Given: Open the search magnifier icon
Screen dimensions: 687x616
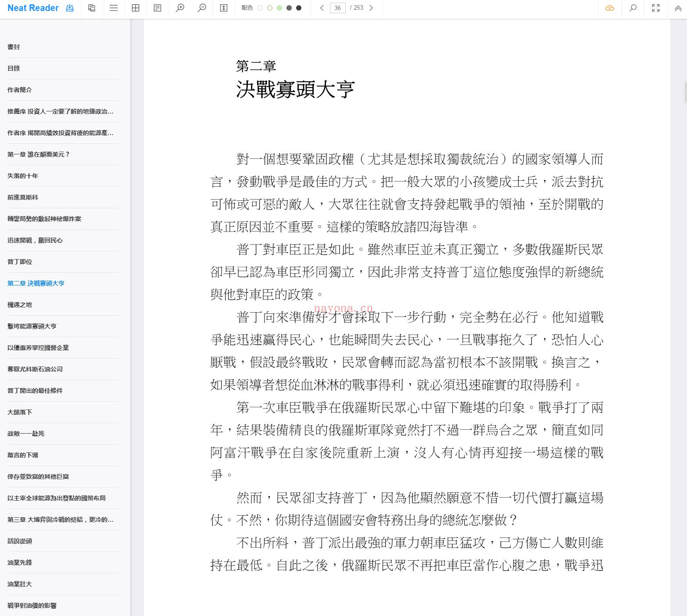Looking at the screenshot, I should click(x=633, y=8).
